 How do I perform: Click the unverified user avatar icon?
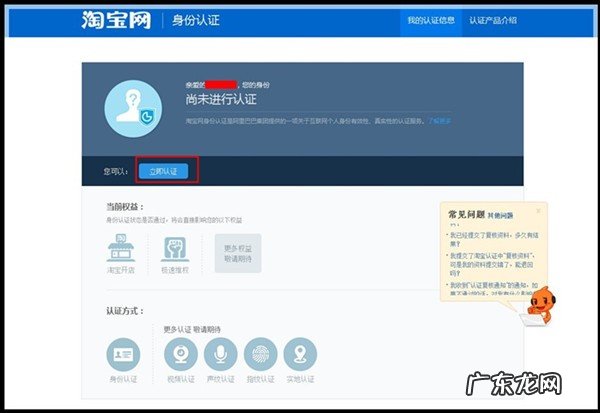133,108
